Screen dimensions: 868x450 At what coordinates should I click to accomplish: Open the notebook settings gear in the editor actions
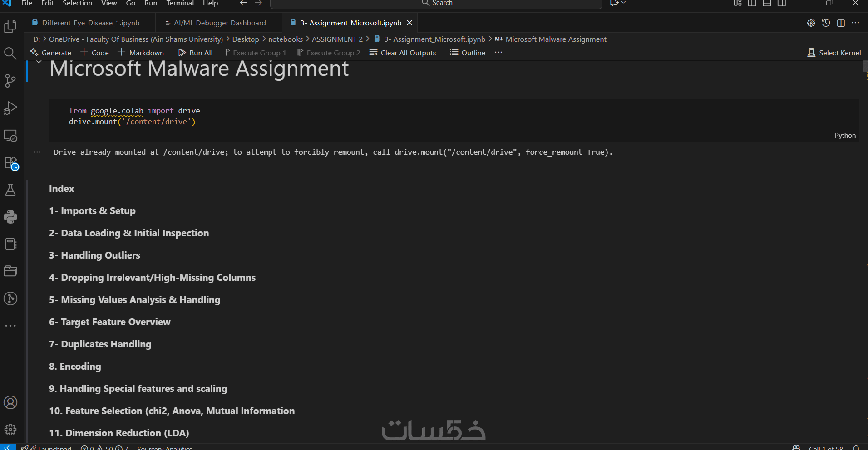(811, 23)
